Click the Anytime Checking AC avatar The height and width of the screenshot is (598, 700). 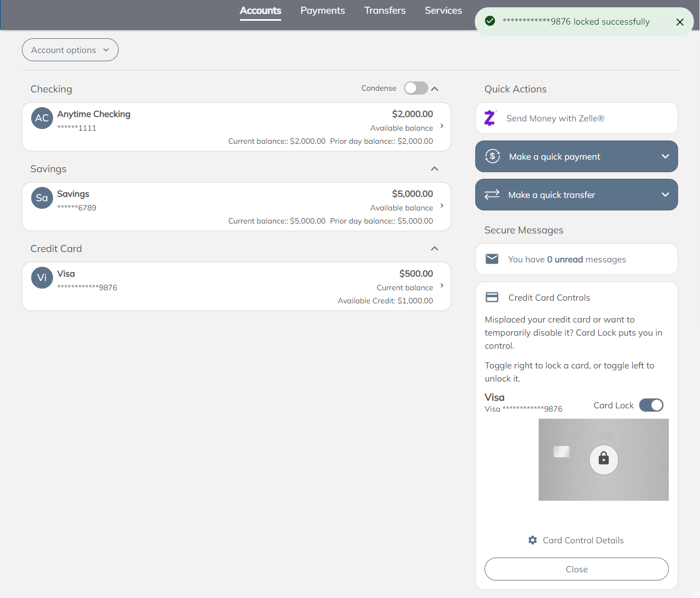(42, 118)
